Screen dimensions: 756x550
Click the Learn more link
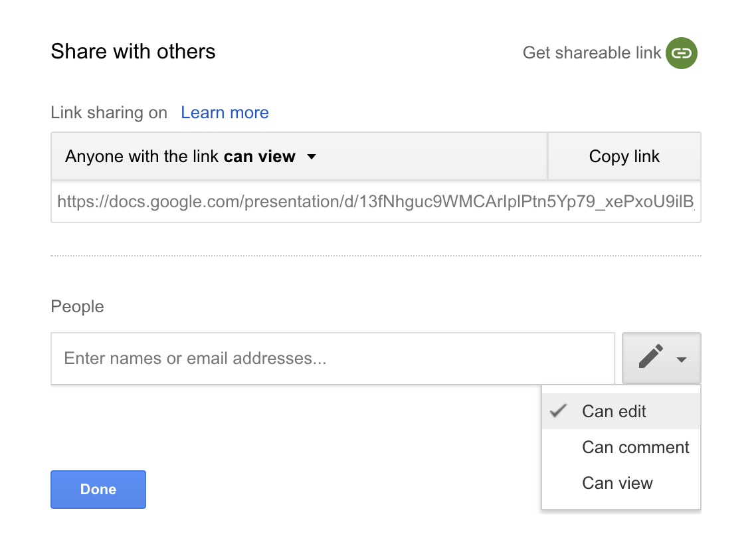click(225, 112)
